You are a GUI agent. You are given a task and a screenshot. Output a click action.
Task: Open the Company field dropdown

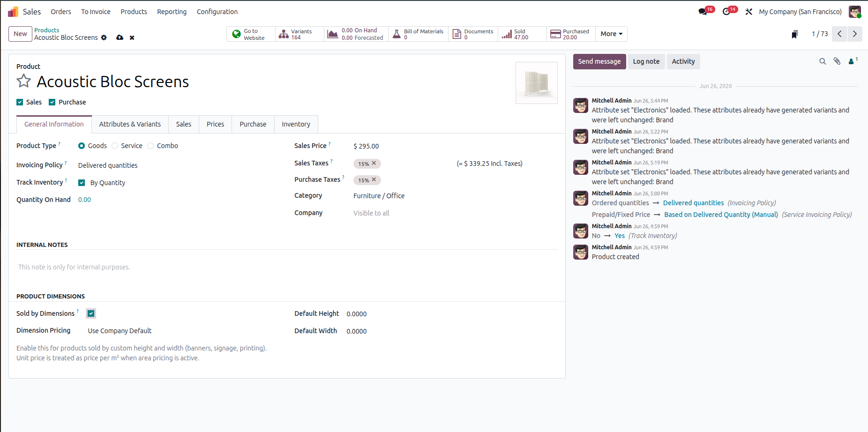point(455,213)
